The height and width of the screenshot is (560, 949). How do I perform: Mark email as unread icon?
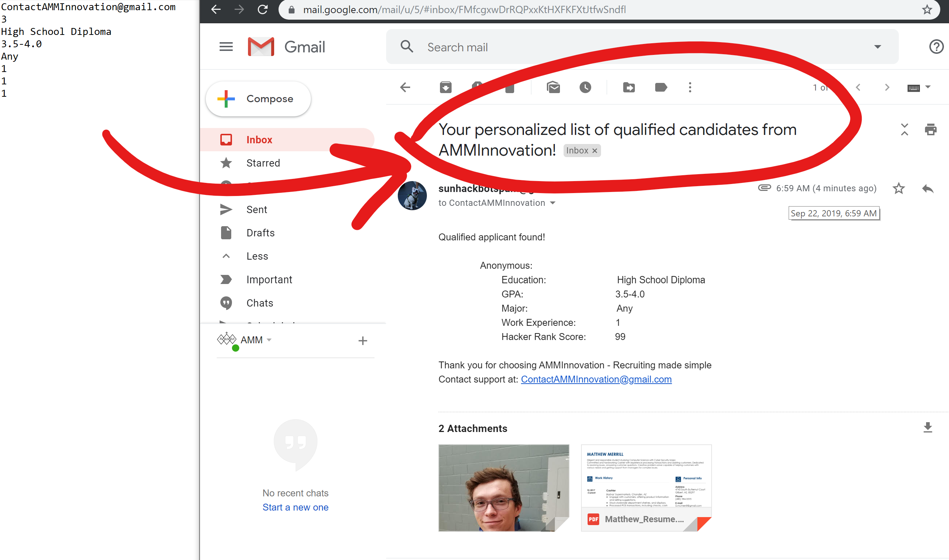(x=553, y=88)
